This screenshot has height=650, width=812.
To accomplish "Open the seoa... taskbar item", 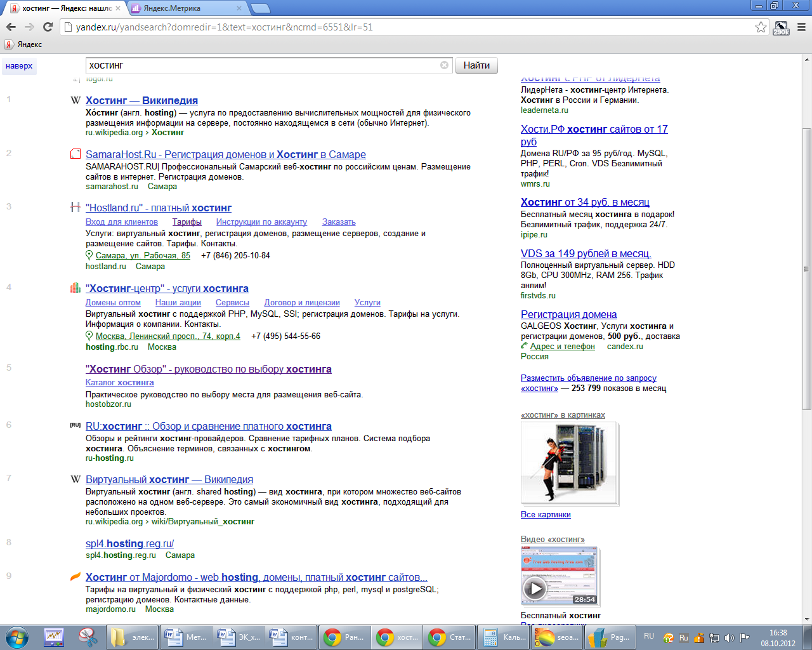I will pos(555,637).
